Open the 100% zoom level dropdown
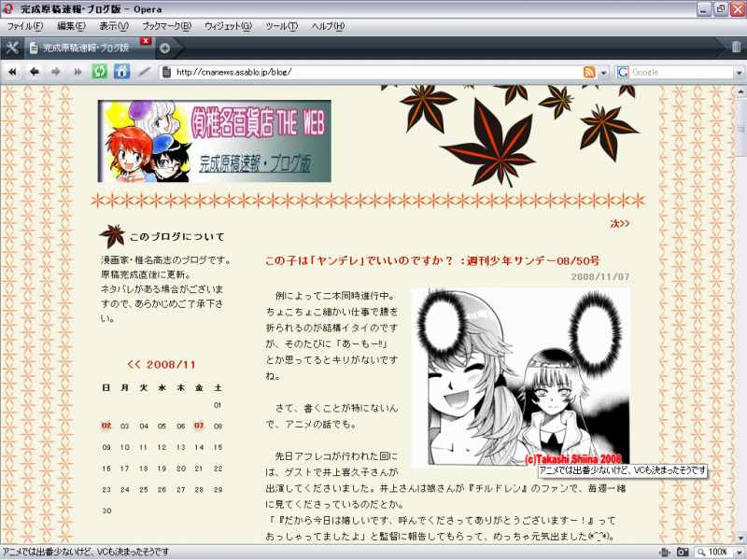Image resolution: width=747 pixels, height=560 pixels. click(x=737, y=553)
